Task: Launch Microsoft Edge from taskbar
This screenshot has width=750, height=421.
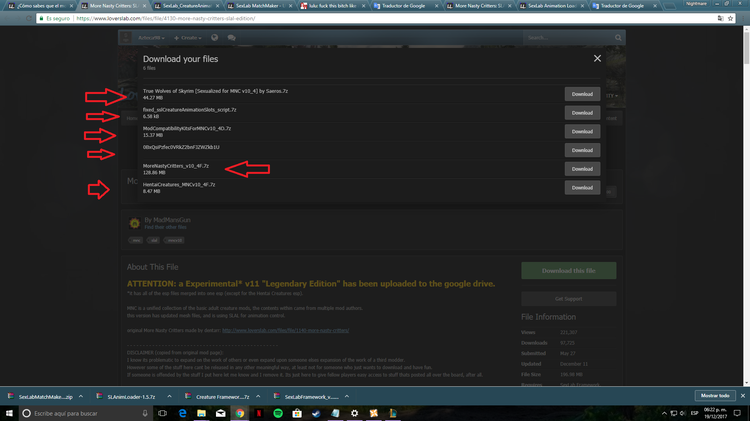Action: point(182,413)
